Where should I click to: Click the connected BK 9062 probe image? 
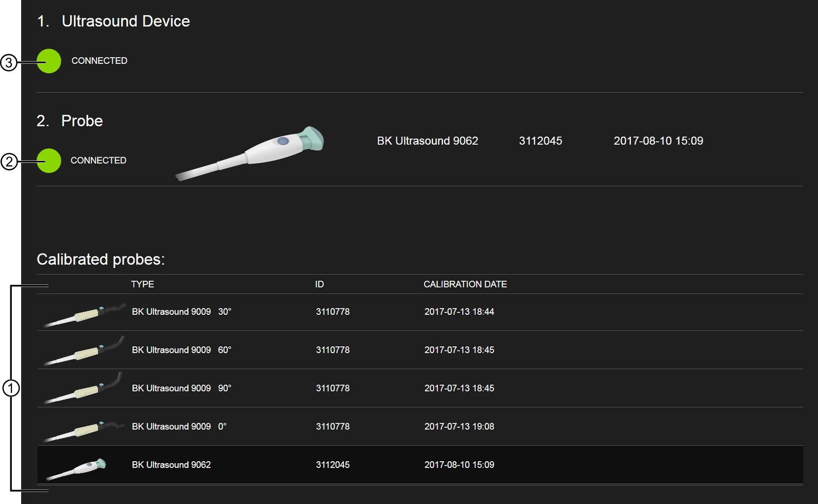point(249,153)
